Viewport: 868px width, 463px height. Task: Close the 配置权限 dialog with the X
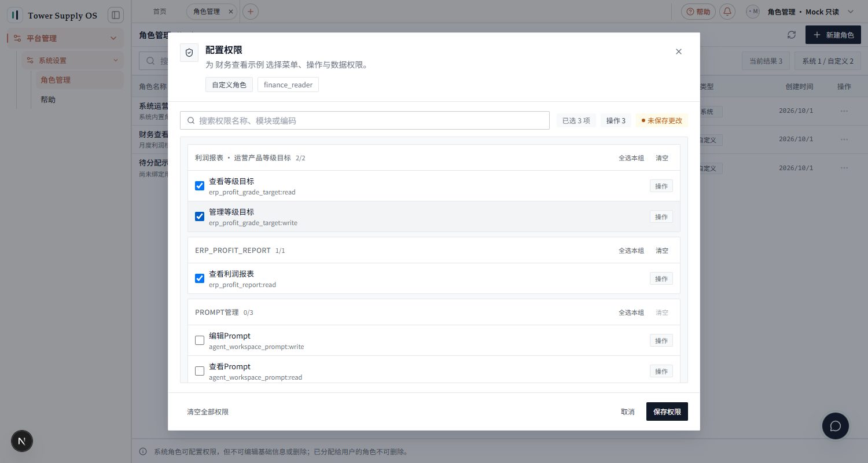tap(679, 52)
